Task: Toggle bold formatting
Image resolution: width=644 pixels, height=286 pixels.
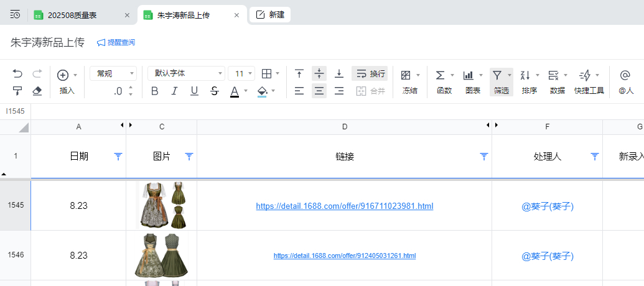Action: [155, 91]
